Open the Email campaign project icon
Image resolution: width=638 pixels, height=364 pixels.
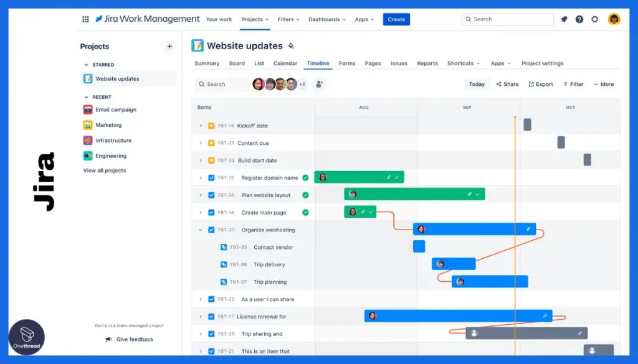(x=88, y=110)
